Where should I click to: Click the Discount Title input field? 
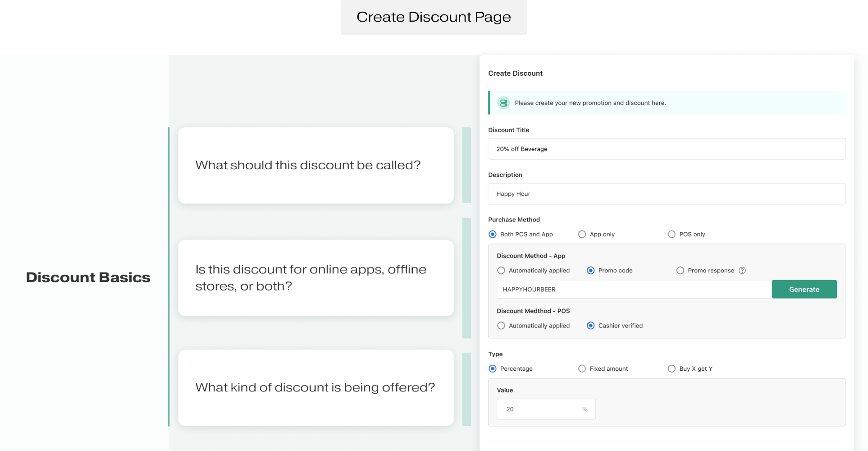pyautogui.click(x=666, y=149)
